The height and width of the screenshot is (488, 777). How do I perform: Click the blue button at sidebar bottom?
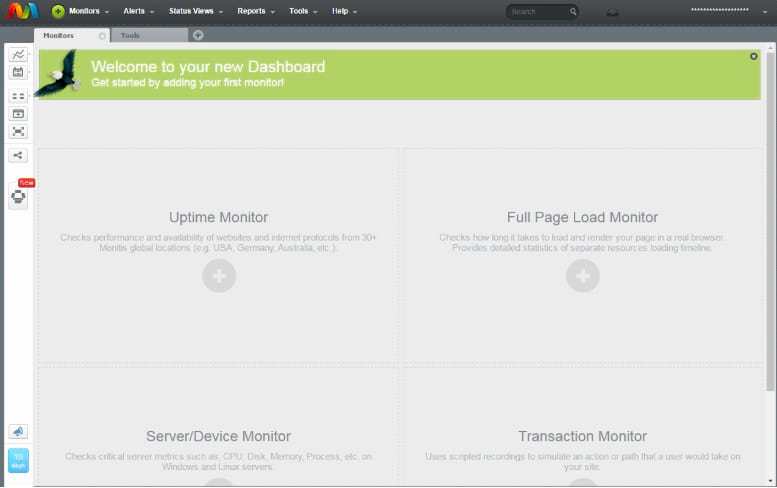pos(18,460)
